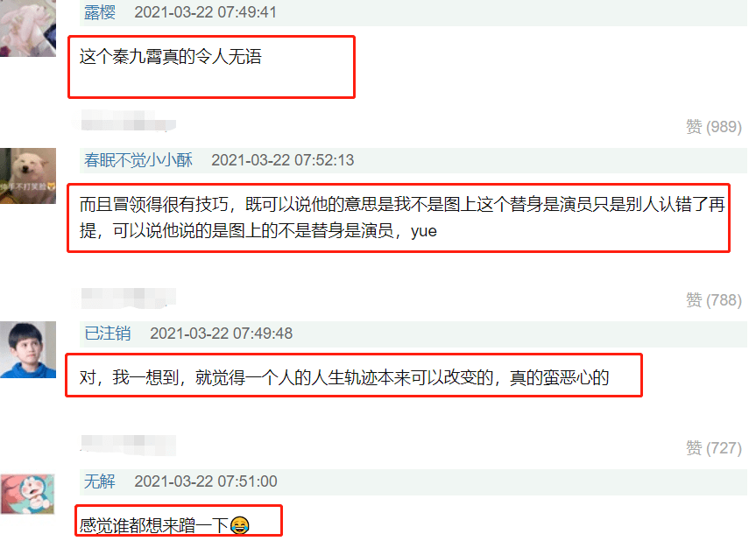Viewport: 756px width, 555px height.
Task: Like the comment with 赞 (989)
Action: point(714,127)
